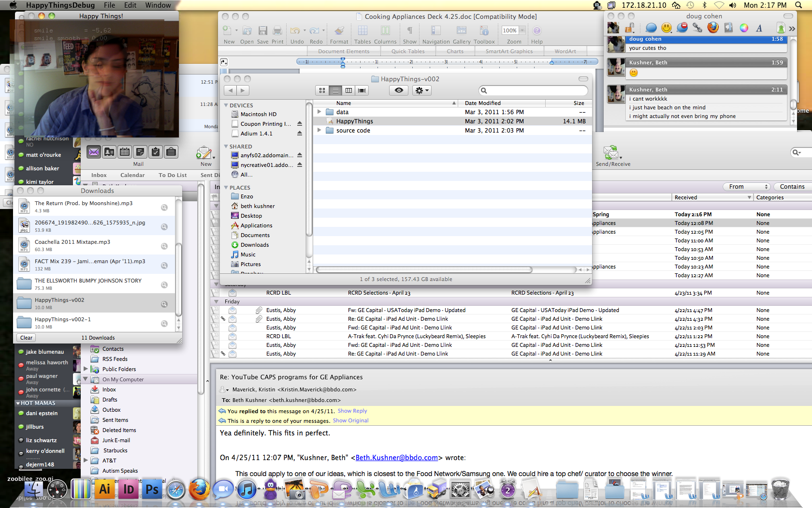Viewport: 812px width, 508px height.
Task: Collapse the PLACES section in Finder sidebar
Action: tap(226, 187)
